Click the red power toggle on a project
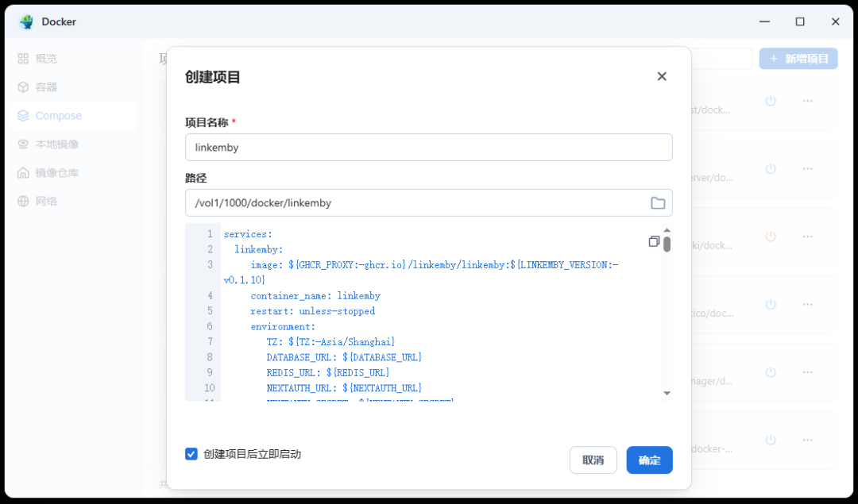858x504 pixels. 770,237
